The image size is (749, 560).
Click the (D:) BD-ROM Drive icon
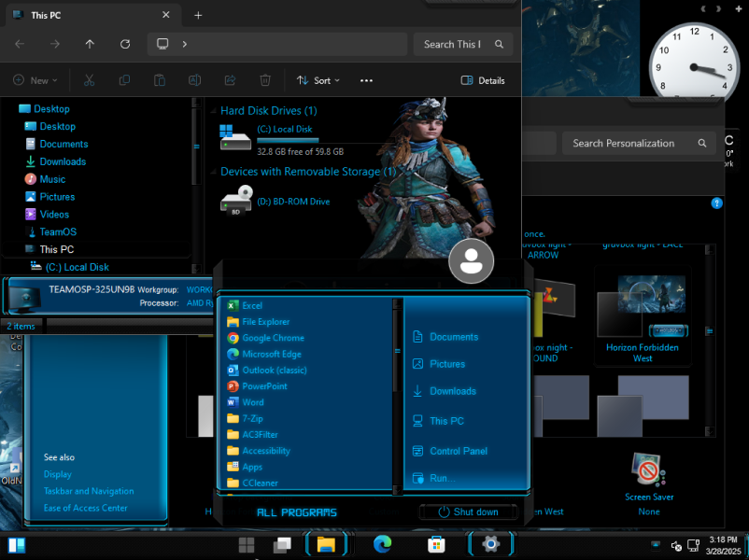click(x=236, y=200)
